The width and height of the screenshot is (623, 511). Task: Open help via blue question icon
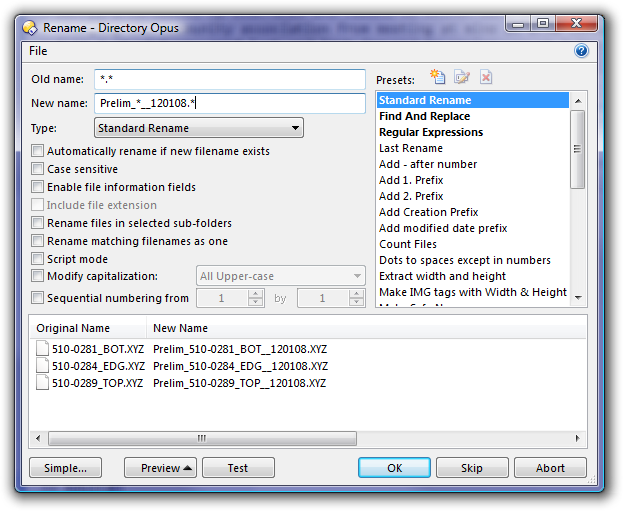tap(581, 51)
